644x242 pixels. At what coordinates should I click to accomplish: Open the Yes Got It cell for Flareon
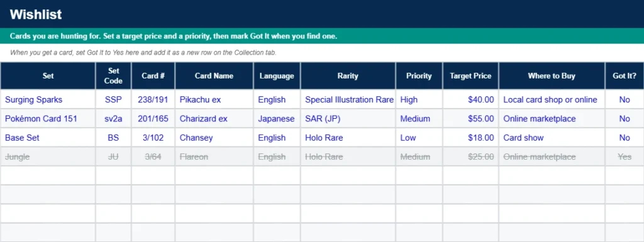point(625,157)
